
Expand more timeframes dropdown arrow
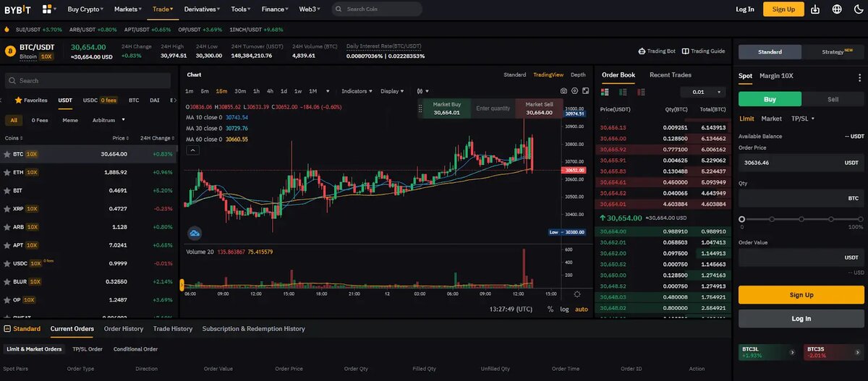point(328,91)
